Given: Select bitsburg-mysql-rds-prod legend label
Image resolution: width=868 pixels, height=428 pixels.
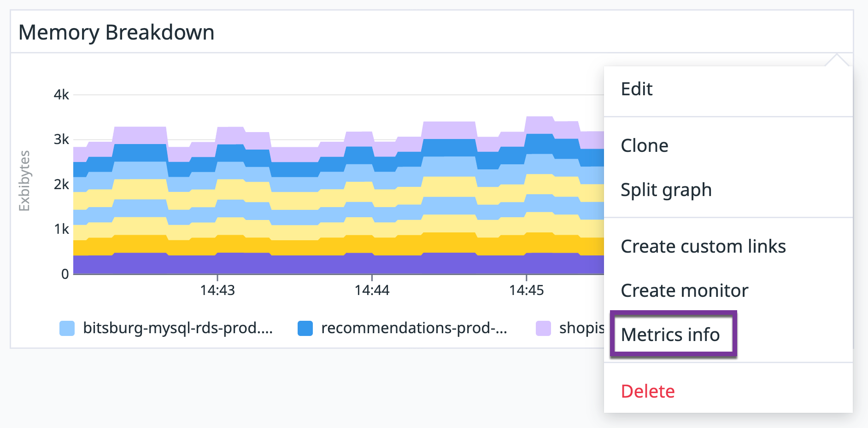Looking at the screenshot, I should [178, 328].
